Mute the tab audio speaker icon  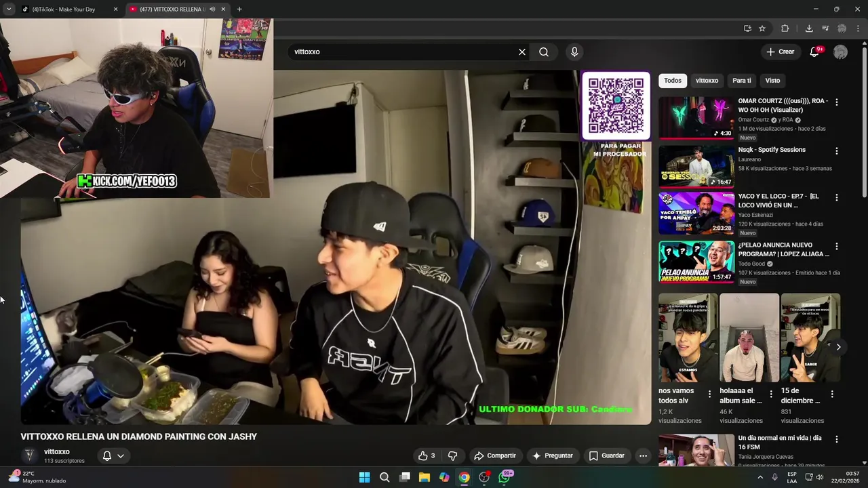tap(212, 9)
